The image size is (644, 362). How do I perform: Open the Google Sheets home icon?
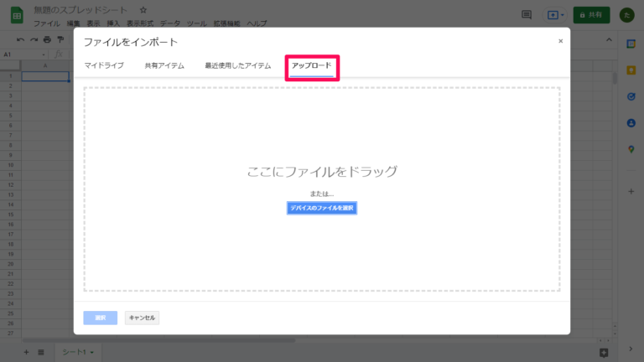click(x=17, y=16)
